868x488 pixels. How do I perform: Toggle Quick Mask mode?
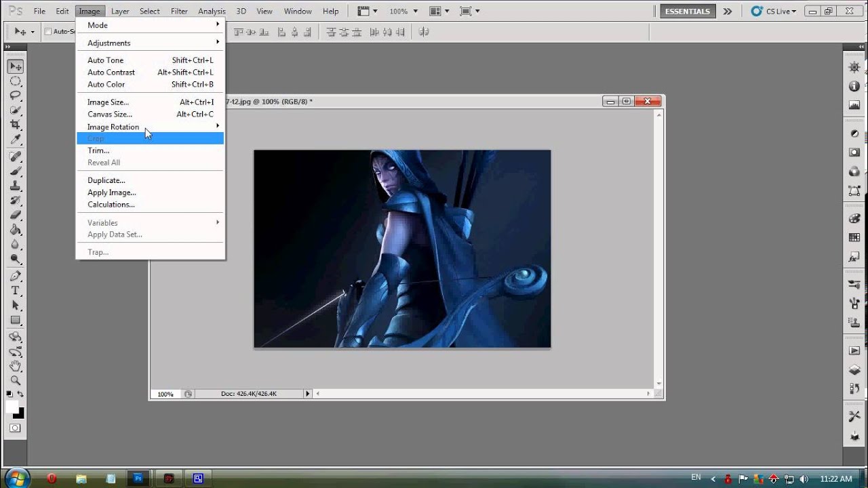(15, 428)
